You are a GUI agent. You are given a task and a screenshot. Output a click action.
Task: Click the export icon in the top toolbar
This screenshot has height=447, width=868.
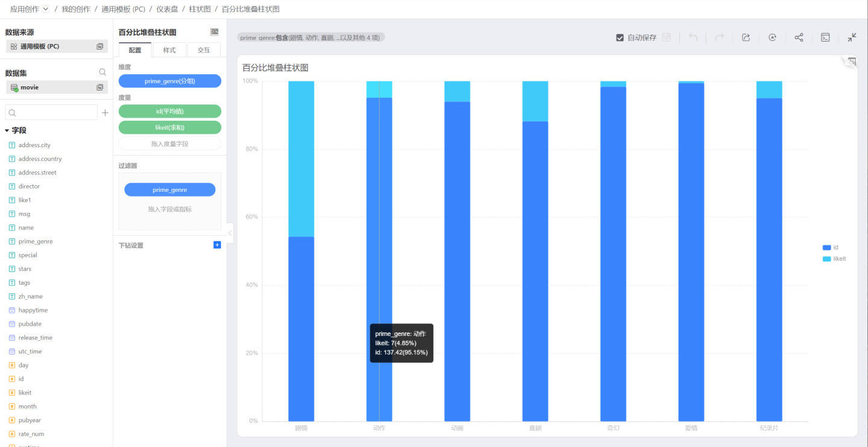point(746,37)
